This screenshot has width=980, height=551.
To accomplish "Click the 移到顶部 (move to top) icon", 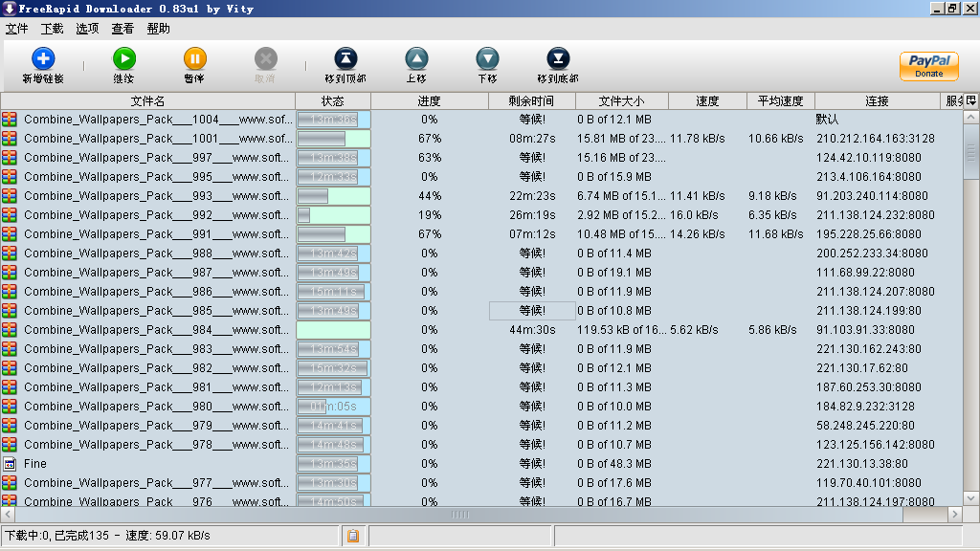I will (x=345, y=59).
